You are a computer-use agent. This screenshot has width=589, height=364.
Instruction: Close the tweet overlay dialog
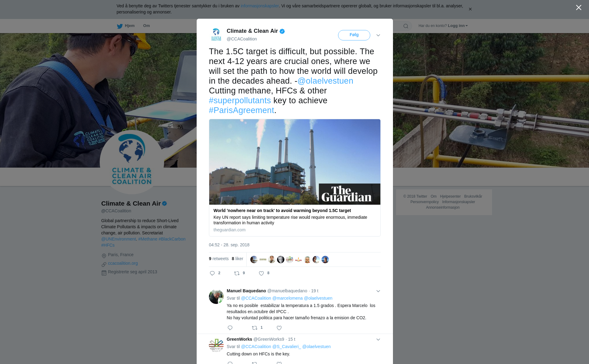click(x=579, y=8)
